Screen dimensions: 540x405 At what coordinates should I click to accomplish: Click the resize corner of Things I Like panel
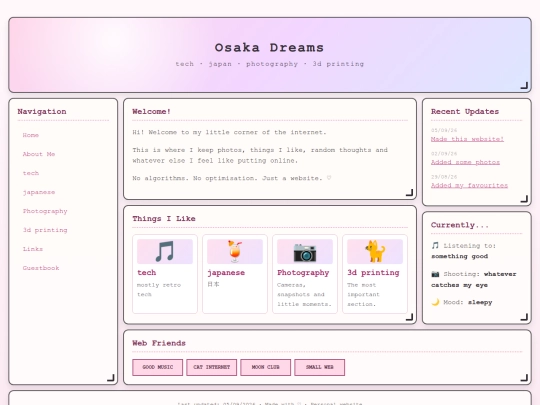[409, 317]
